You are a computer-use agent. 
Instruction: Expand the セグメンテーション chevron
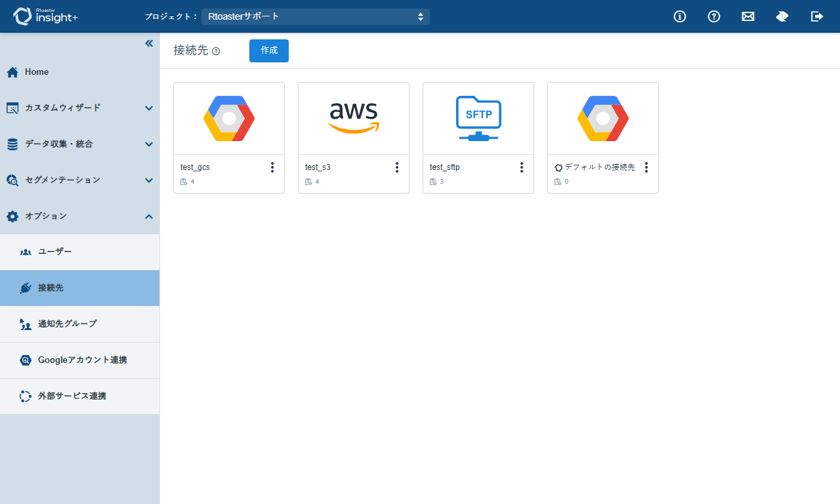click(x=149, y=180)
